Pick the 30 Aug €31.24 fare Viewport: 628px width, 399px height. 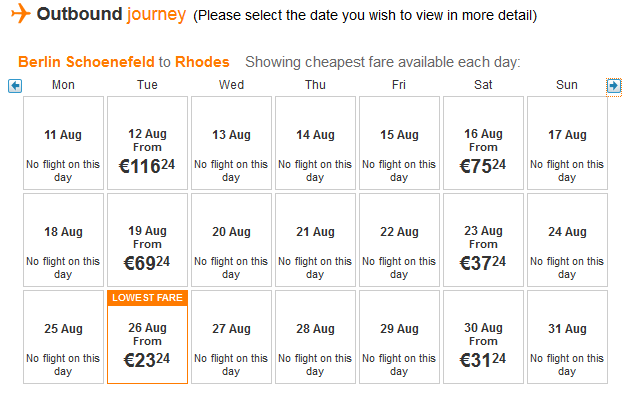pos(483,337)
